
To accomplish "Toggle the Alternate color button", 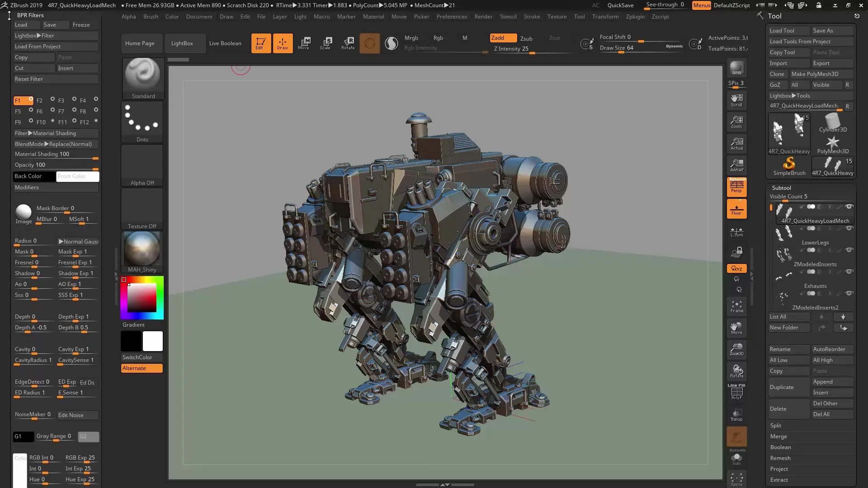I will click(142, 368).
